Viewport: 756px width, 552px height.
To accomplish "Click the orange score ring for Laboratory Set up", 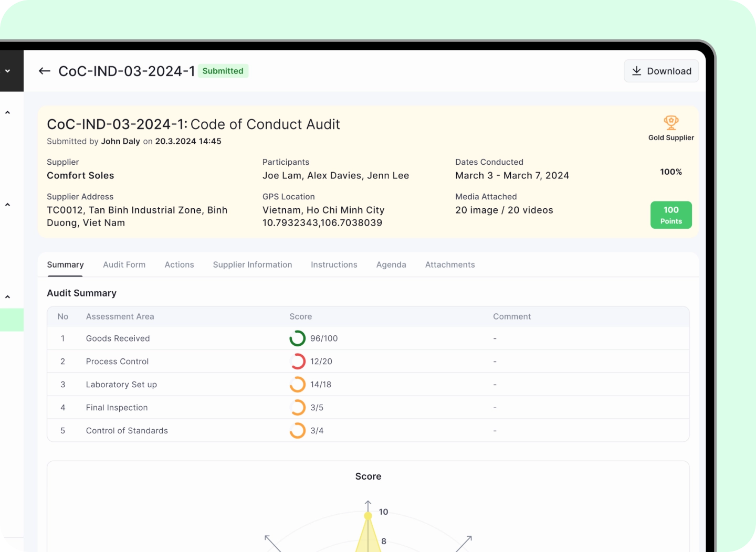I will pos(297,384).
